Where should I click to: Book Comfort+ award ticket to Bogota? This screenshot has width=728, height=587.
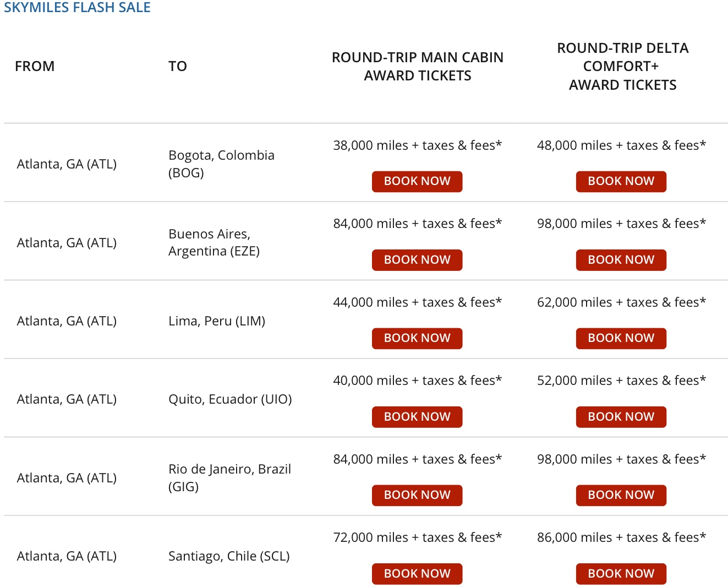[x=621, y=181]
